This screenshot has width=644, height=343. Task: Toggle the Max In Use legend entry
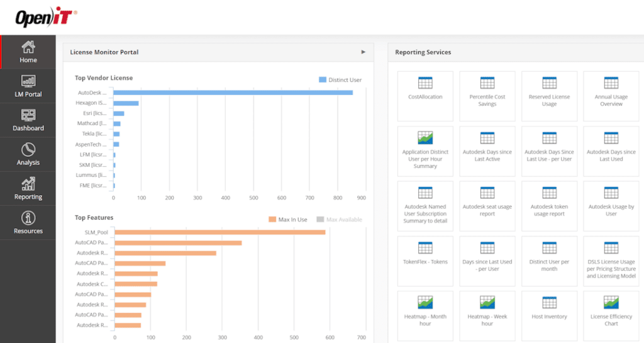click(x=288, y=220)
